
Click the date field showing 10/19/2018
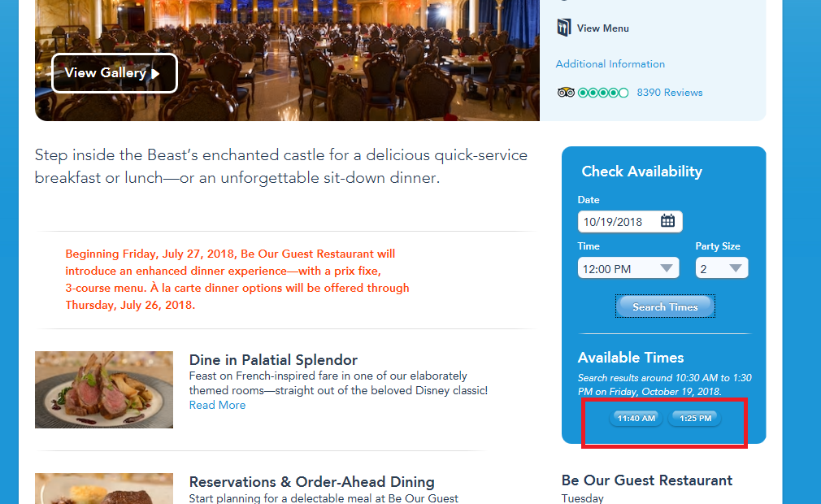[630, 221]
